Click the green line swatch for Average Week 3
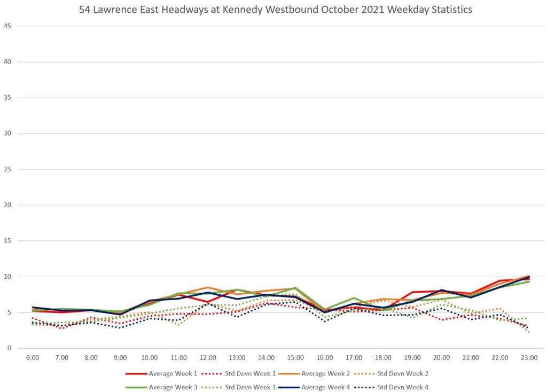 pos(137,387)
